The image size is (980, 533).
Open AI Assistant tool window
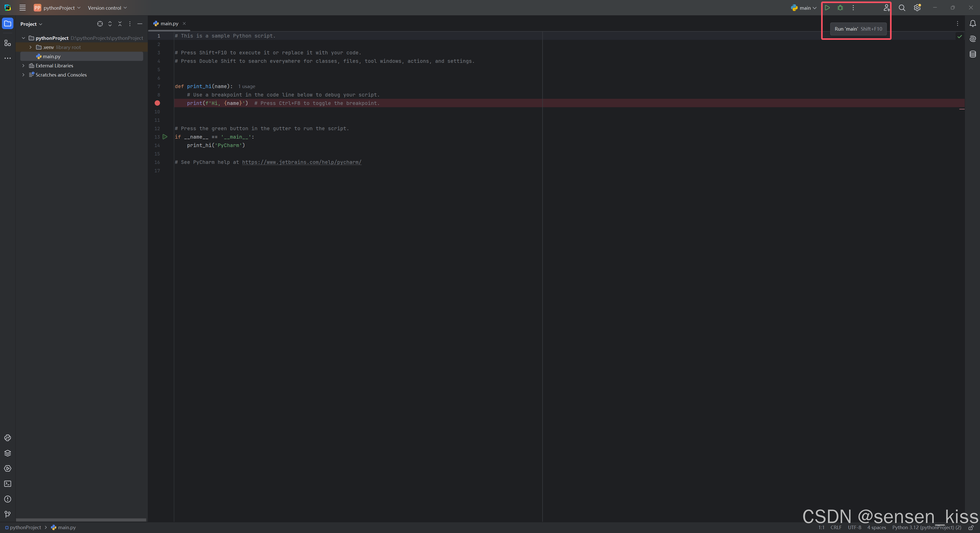[972, 39]
